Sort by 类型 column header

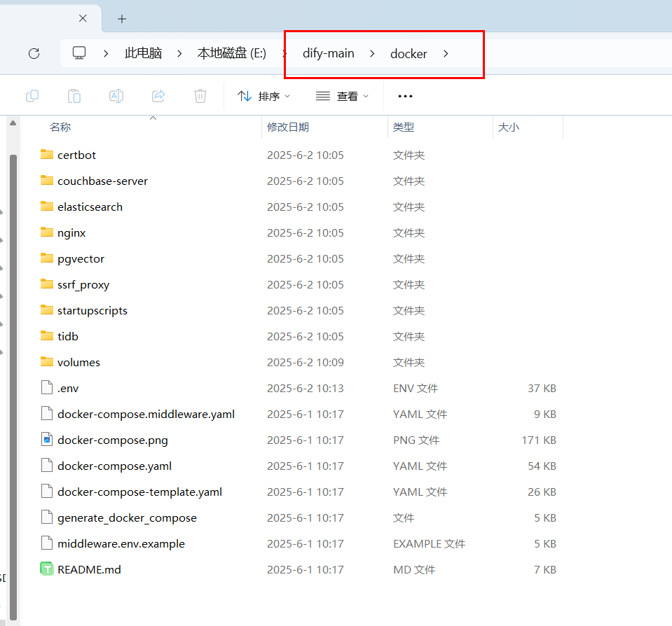click(x=404, y=127)
